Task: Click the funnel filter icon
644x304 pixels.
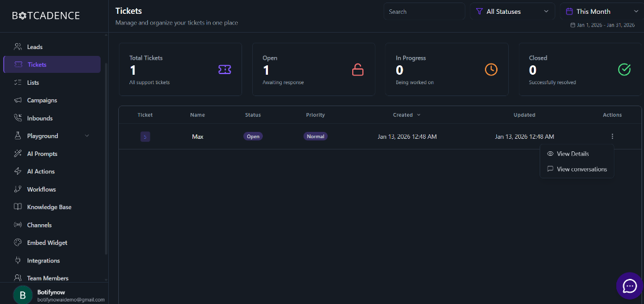Action: coord(479,11)
